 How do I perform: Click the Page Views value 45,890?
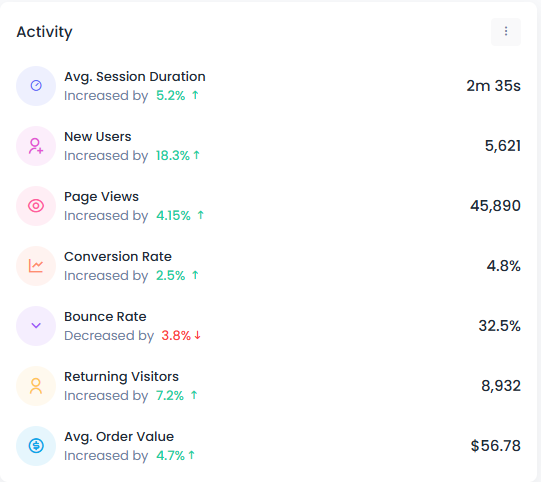(x=495, y=206)
